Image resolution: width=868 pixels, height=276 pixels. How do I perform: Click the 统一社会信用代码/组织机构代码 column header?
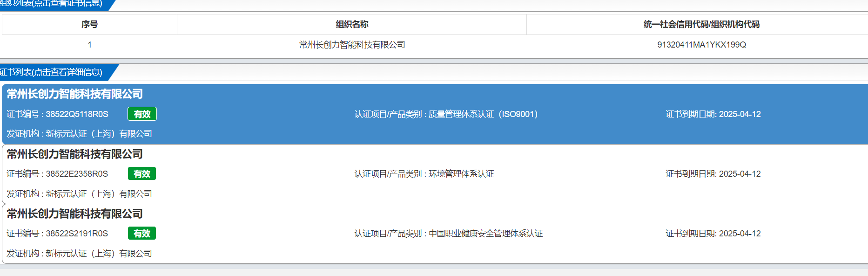(x=701, y=24)
